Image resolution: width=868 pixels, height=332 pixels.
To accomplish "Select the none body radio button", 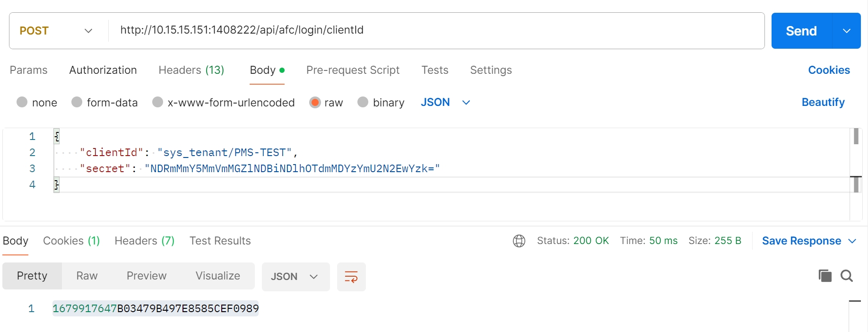I will coord(22,102).
